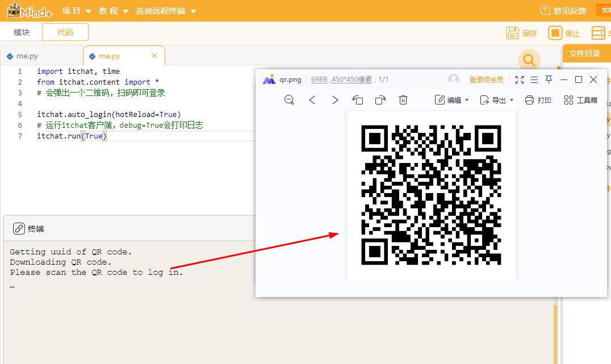Click the user avatar in image viewer

[454, 80]
